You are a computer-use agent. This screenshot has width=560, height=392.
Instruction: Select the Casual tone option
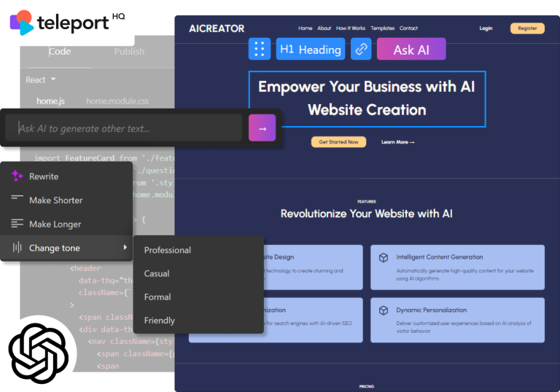[198, 273]
